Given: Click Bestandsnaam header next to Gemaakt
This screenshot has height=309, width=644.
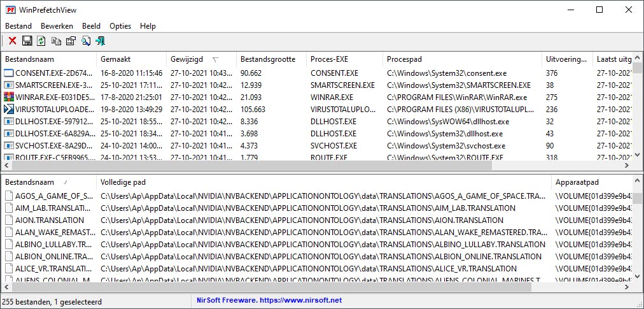Looking at the screenshot, I should point(49,59).
